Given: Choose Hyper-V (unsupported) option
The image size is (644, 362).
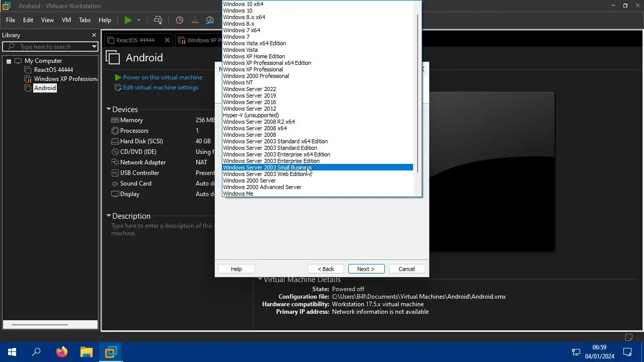Looking at the screenshot, I should pyautogui.click(x=317, y=115).
